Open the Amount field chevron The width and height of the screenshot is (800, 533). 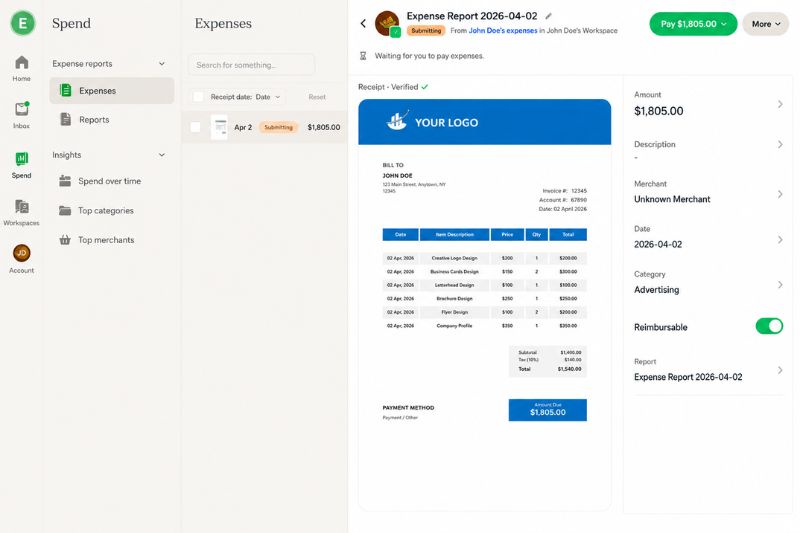click(780, 104)
